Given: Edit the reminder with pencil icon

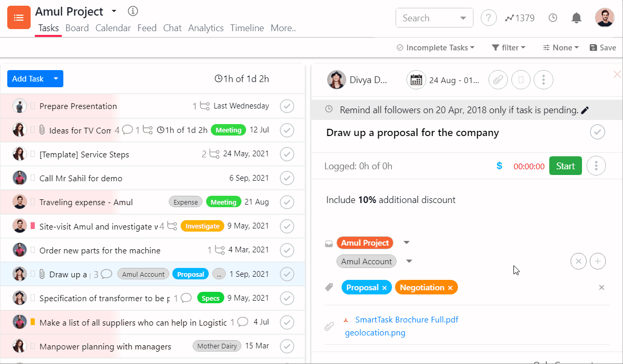Looking at the screenshot, I should (585, 110).
